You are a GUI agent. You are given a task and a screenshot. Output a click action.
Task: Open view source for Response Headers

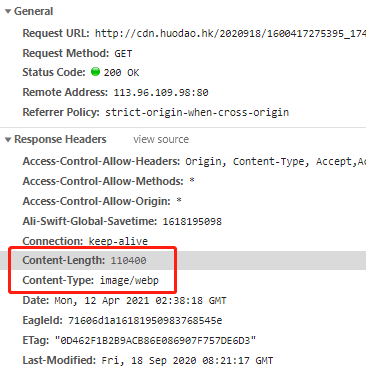point(161,139)
